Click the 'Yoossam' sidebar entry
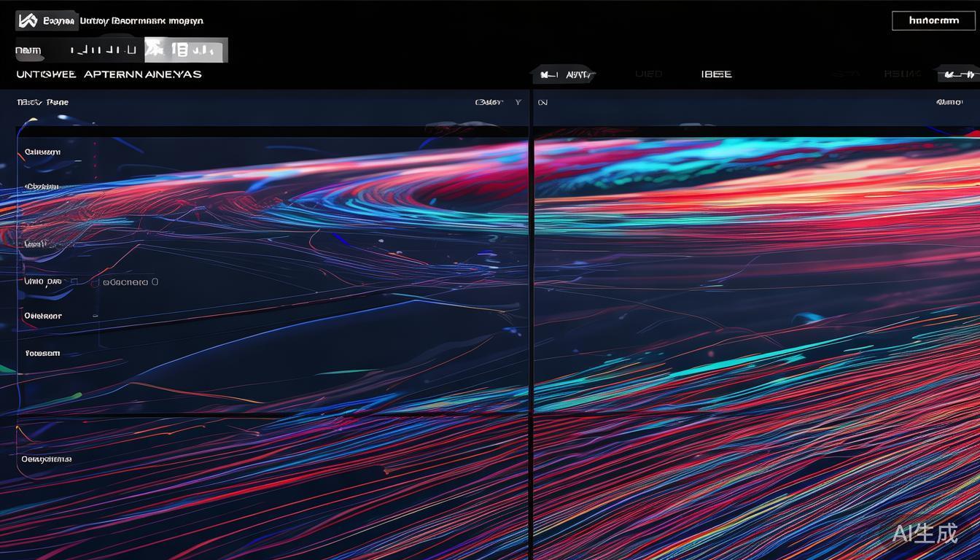Screen dimensions: 980x560 42,354
